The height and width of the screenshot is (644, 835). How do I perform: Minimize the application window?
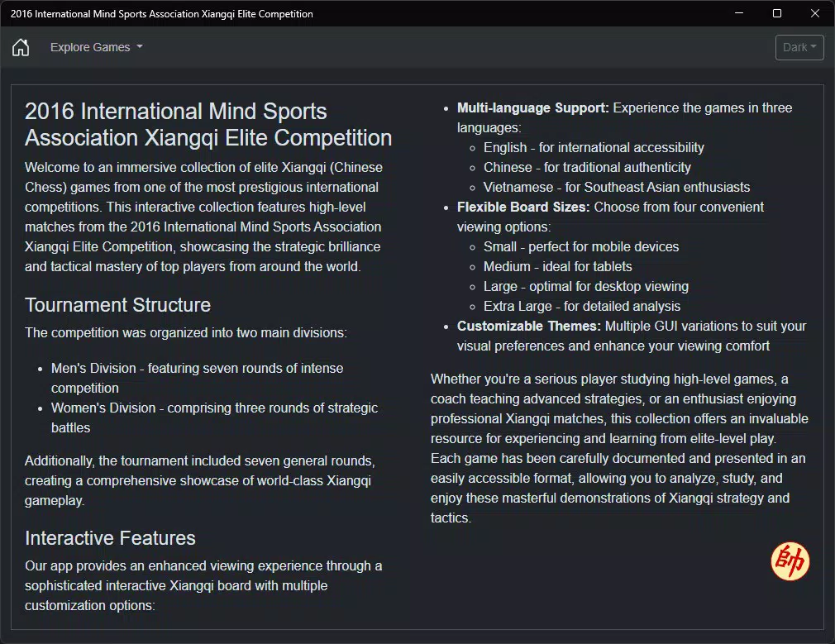click(738, 13)
